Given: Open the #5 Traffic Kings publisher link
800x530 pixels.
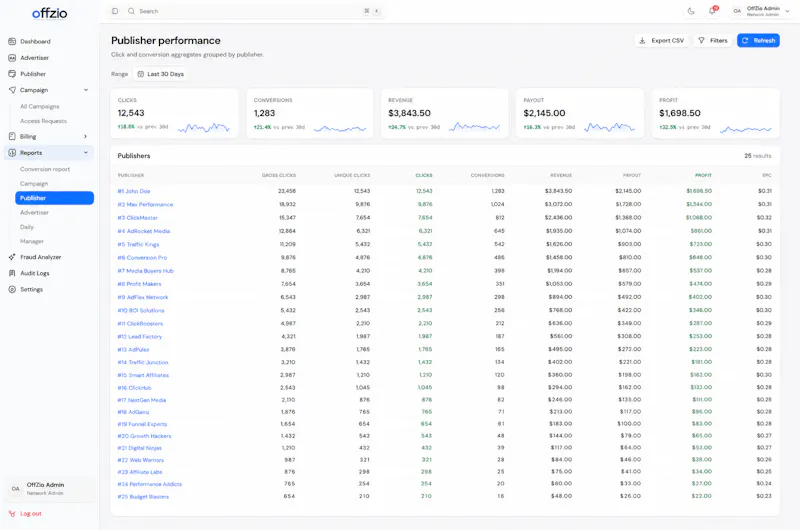Looking at the screenshot, I should coord(138,244).
